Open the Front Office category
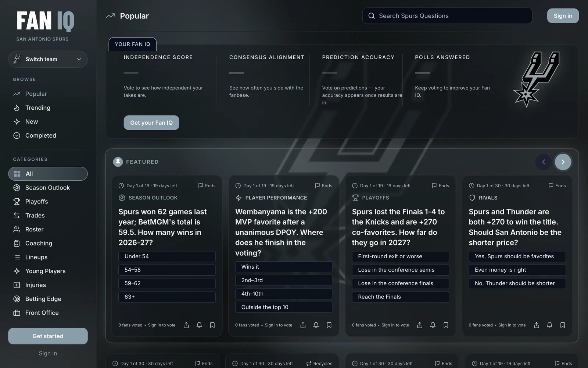This screenshot has height=368, width=588. (48, 313)
